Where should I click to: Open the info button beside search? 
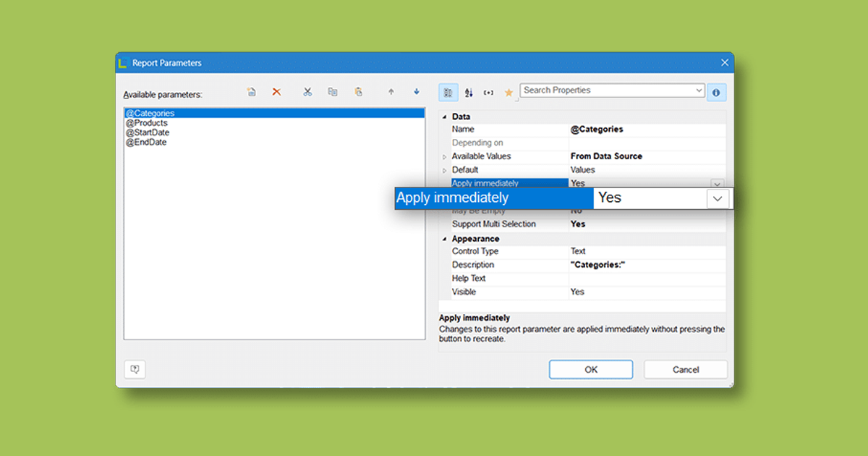click(x=716, y=92)
